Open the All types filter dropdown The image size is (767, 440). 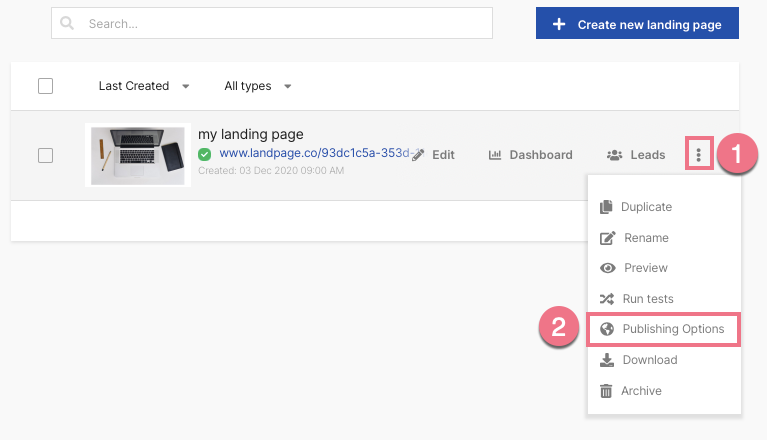[258, 86]
